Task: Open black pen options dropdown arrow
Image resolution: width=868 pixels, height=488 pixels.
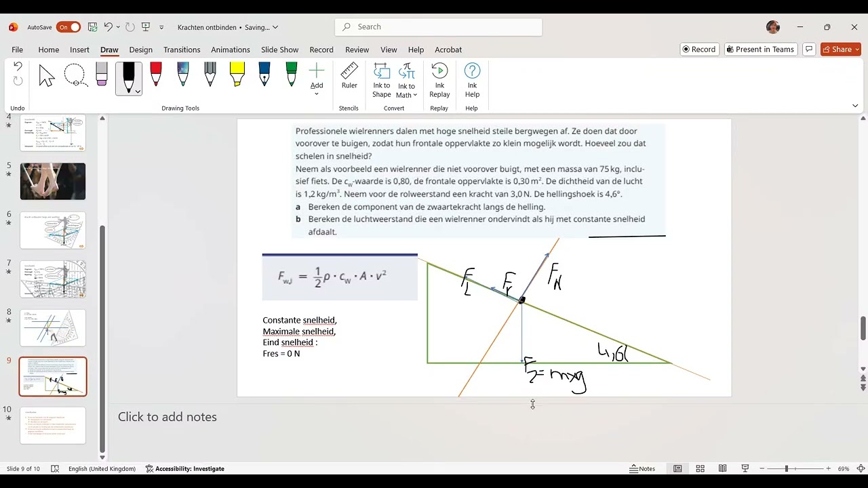Action: 138,91
